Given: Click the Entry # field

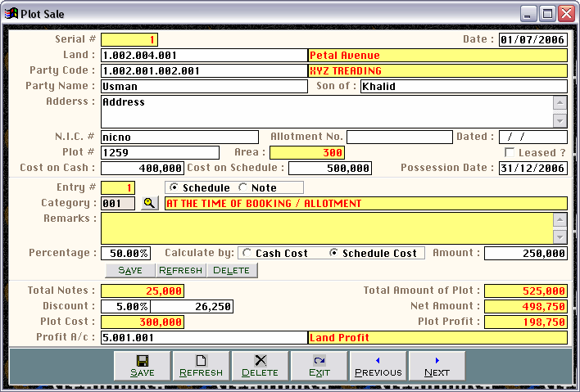Looking at the screenshot, I should 118,187.
